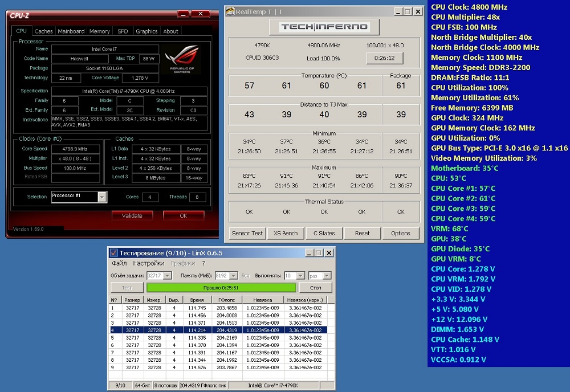Expand the Выполнять count dropdown

(300, 276)
